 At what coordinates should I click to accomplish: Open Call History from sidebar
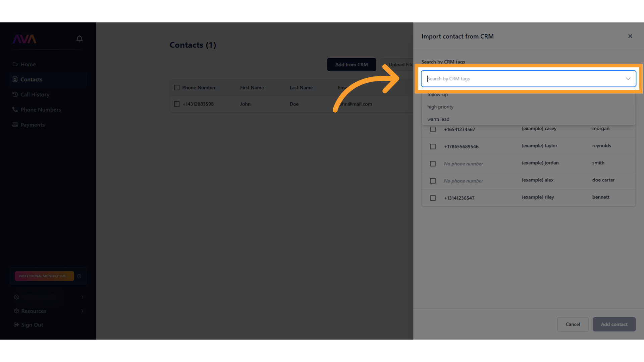(35, 95)
